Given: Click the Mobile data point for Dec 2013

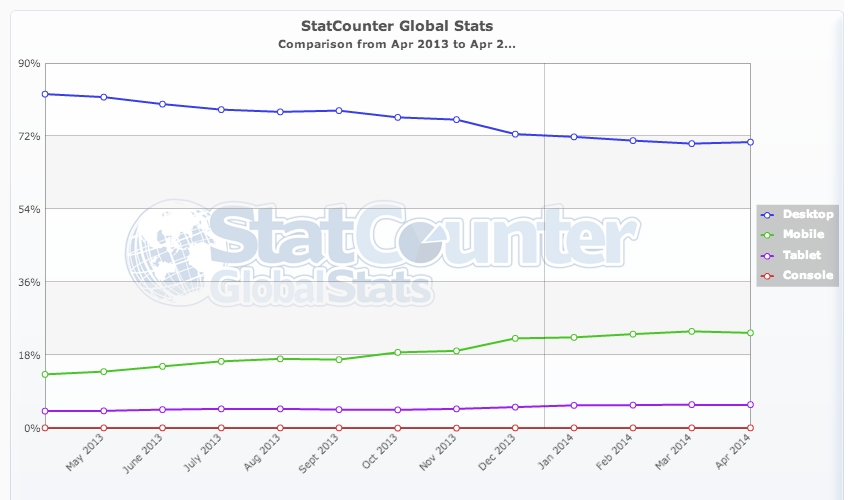Looking at the screenshot, I should point(515,338).
